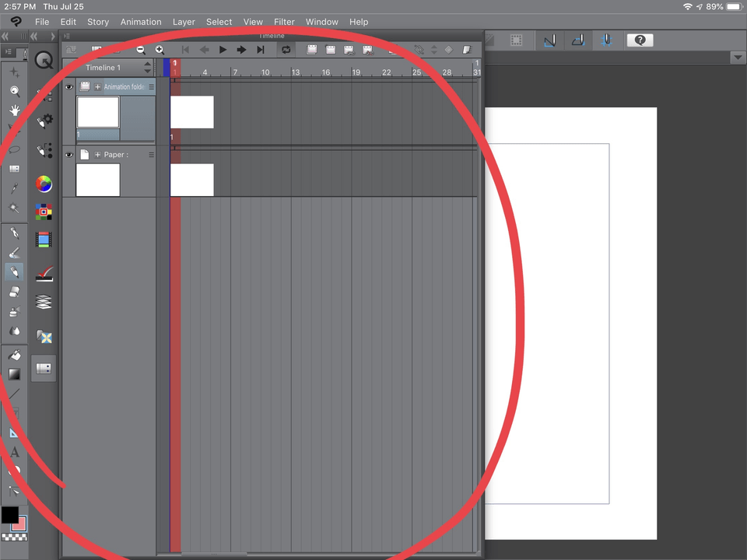Select the Hand move tool
The height and width of the screenshot is (560, 747).
pyautogui.click(x=15, y=110)
